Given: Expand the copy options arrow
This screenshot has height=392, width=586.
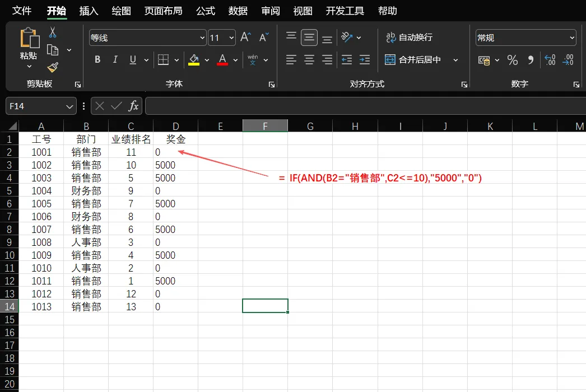Looking at the screenshot, I should coord(69,50).
